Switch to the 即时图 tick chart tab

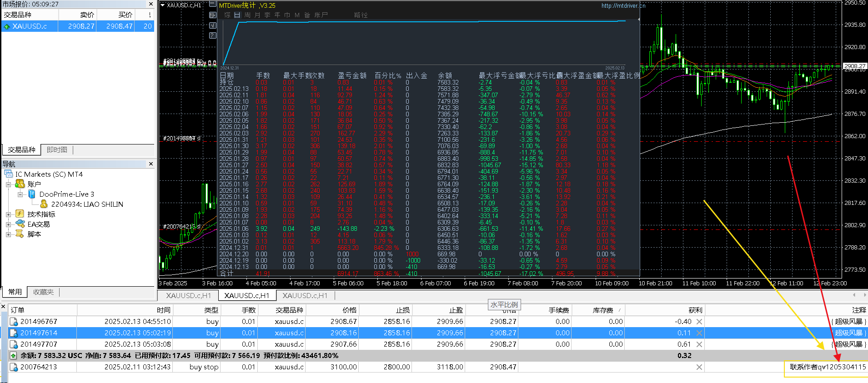(57, 150)
